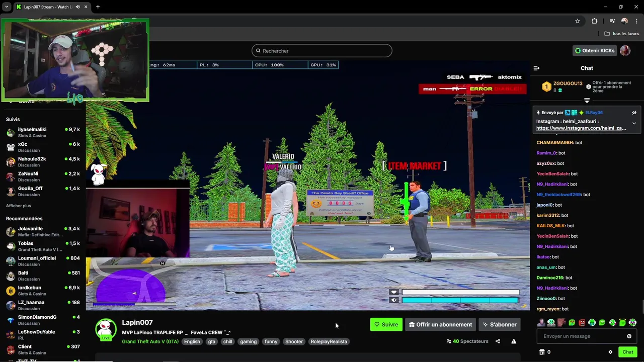Screen dimensions: 644x362
Task: Expand followed list with Afficher plus
Action: tap(19, 206)
